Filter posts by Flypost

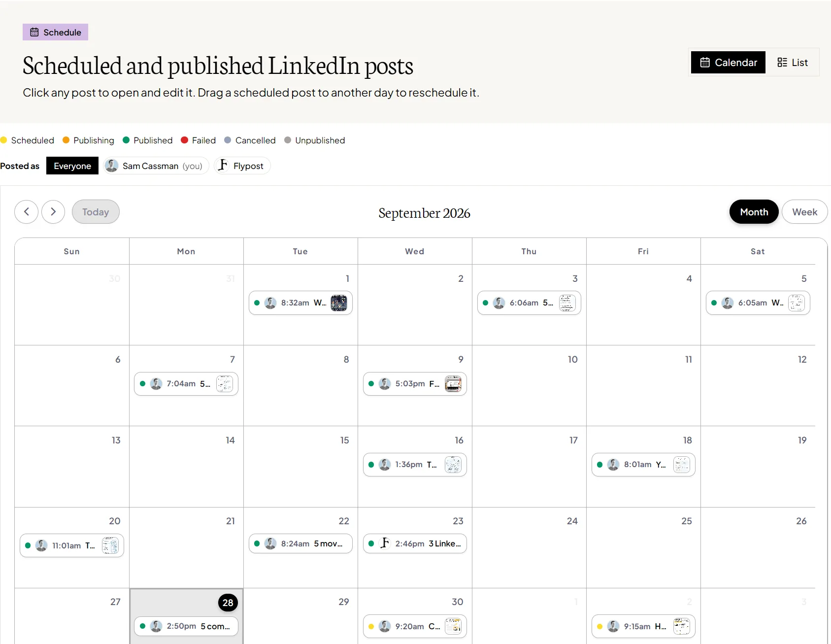click(x=242, y=166)
